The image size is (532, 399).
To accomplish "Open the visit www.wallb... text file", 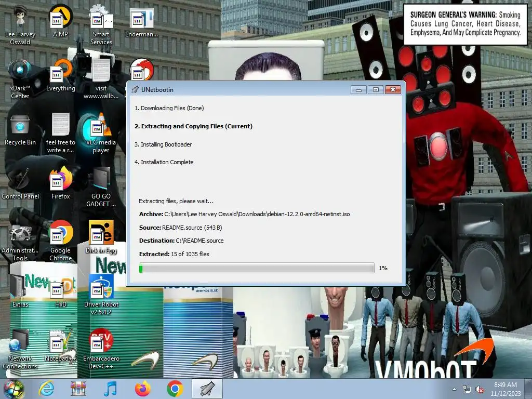I will [x=101, y=79].
